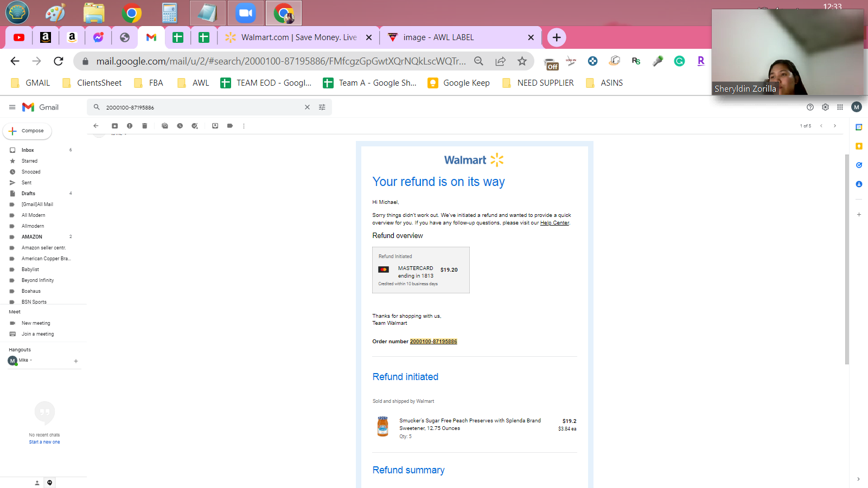Toggle the extension marked Off
The width and height of the screenshot is (868, 488).
[x=551, y=63]
